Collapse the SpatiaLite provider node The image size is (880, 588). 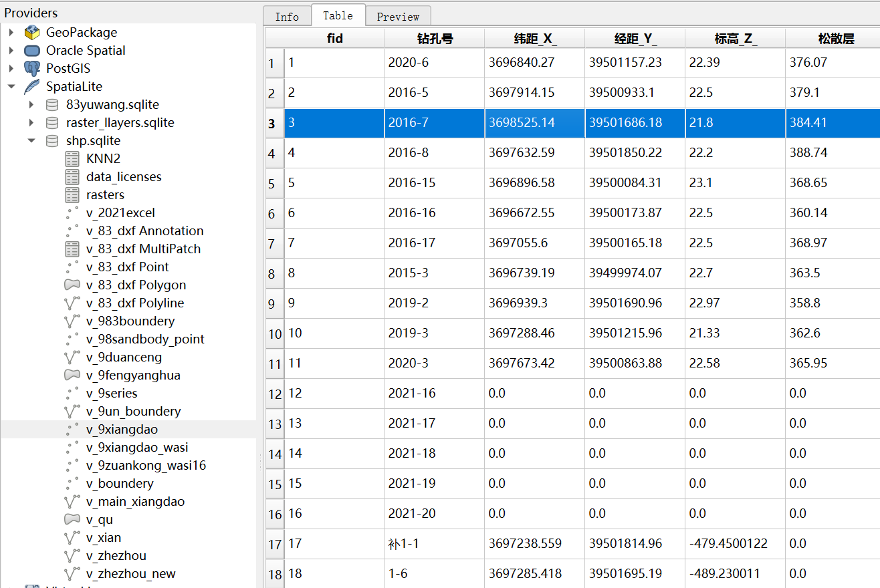tap(11, 87)
